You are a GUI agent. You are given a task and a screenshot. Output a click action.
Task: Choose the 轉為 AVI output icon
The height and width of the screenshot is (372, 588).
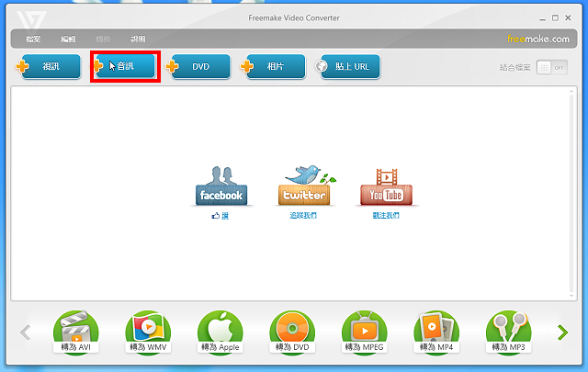pos(76,332)
